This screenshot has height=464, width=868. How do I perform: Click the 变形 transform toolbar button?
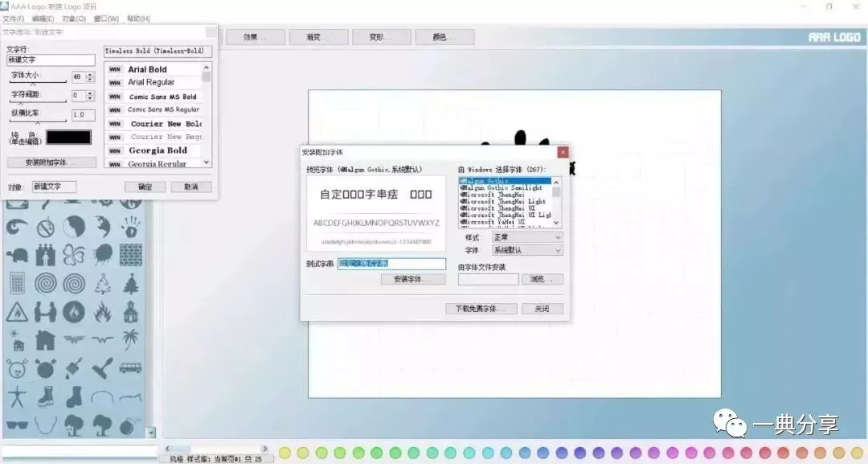pyautogui.click(x=382, y=37)
